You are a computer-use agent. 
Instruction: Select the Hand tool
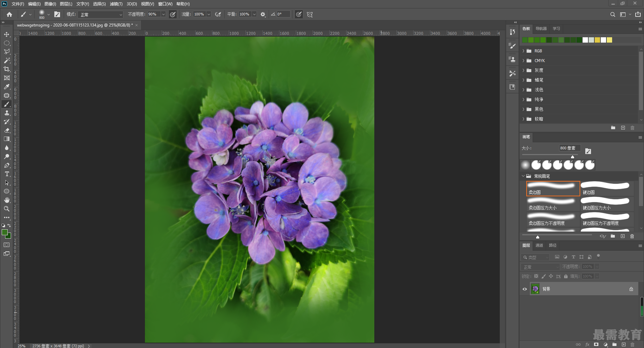[x=7, y=200]
